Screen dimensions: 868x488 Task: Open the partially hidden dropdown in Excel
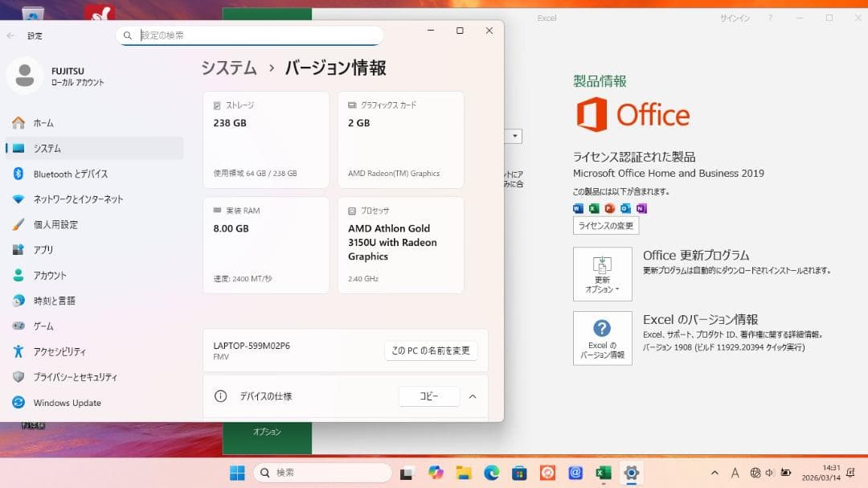(514, 136)
